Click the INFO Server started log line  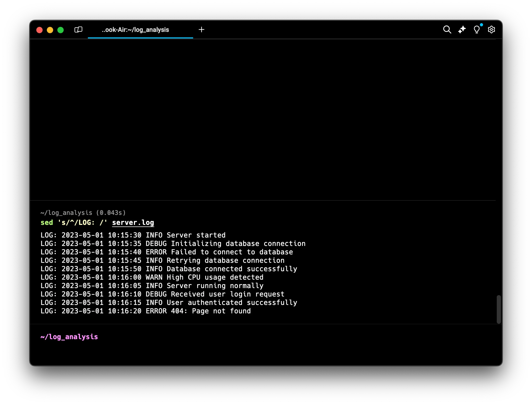pyautogui.click(x=133, y=235)
